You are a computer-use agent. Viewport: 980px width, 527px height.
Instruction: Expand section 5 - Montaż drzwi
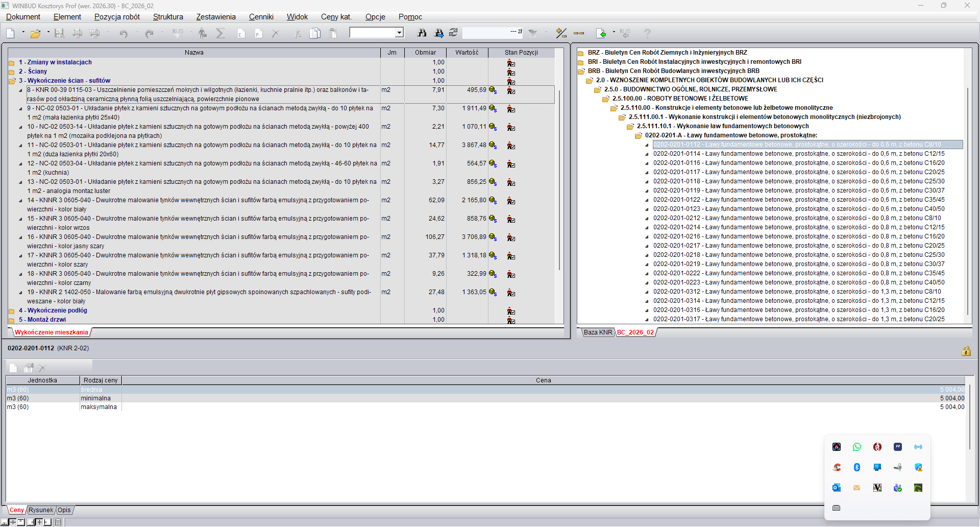click(x=11, y=320)
